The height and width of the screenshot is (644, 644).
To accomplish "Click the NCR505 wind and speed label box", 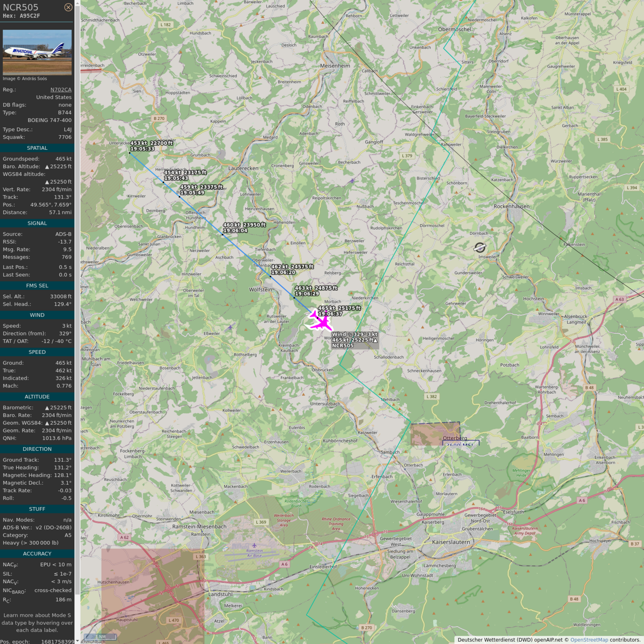I will (x=355, y=340).
